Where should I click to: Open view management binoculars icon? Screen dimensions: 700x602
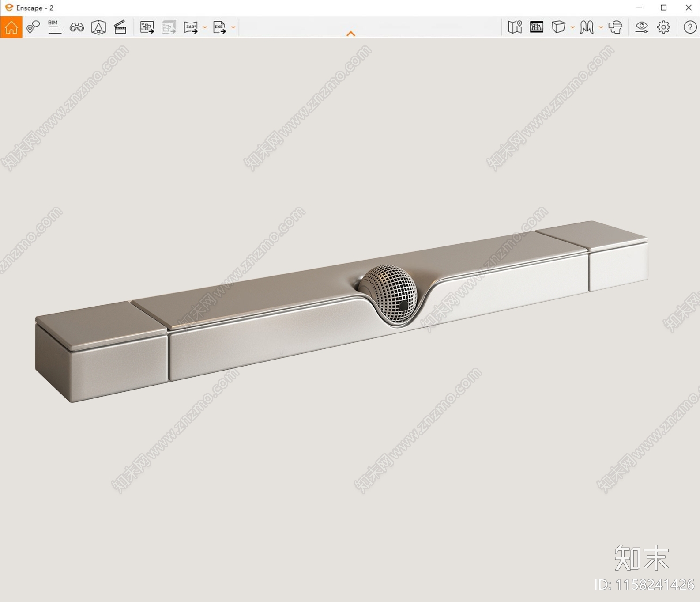77,27
